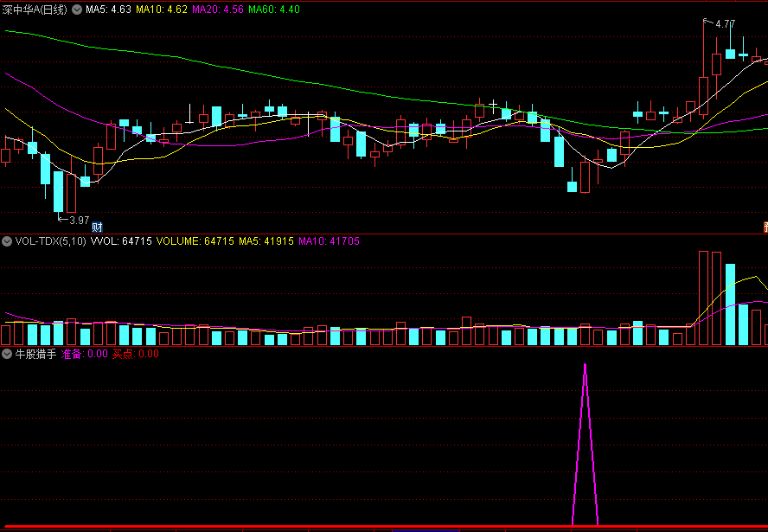Click the volume MA10: 41705 label

tap(329, 241)
